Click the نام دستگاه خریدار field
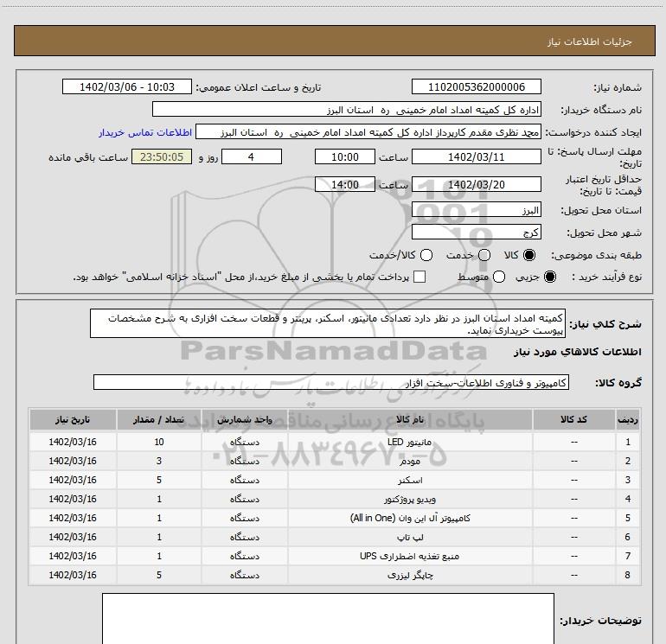This screenshot has width=666, height=644. (347, 110)
